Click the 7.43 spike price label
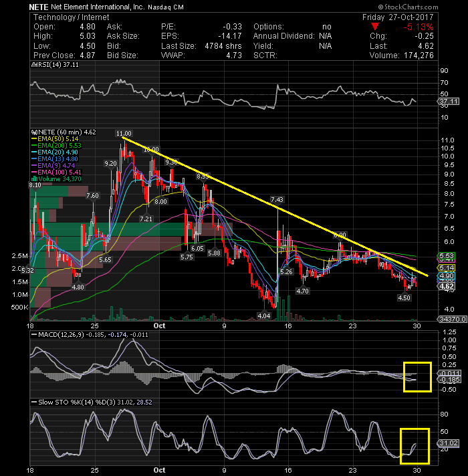This screenshot has width=468, height=476. pyautogui.click(x=277, y=200)
